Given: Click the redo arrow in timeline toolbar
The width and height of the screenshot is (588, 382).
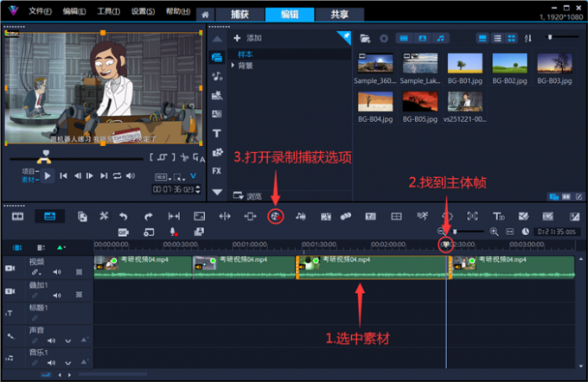Looking at the screenshot, I should point(148,216).
